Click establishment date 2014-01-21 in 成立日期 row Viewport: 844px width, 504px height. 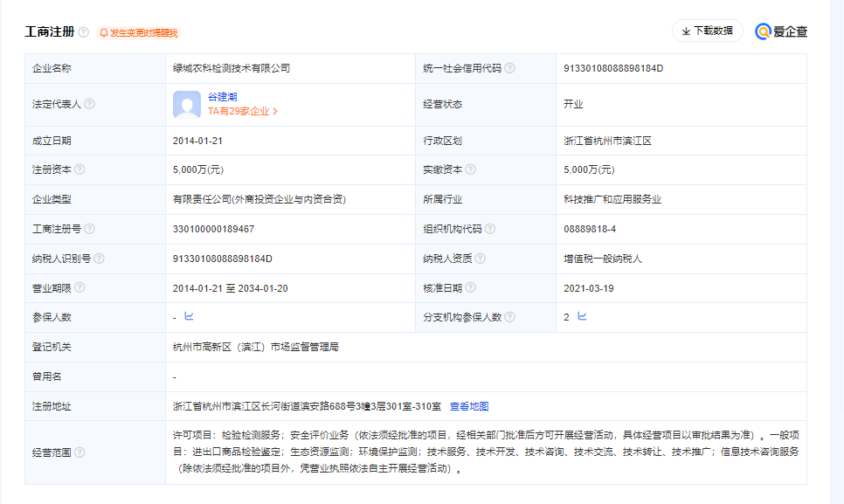(x=197, y=141)
